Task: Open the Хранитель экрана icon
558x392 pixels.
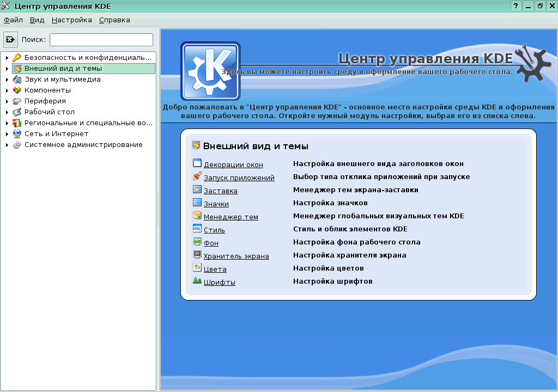Action: tap(196, 254)
